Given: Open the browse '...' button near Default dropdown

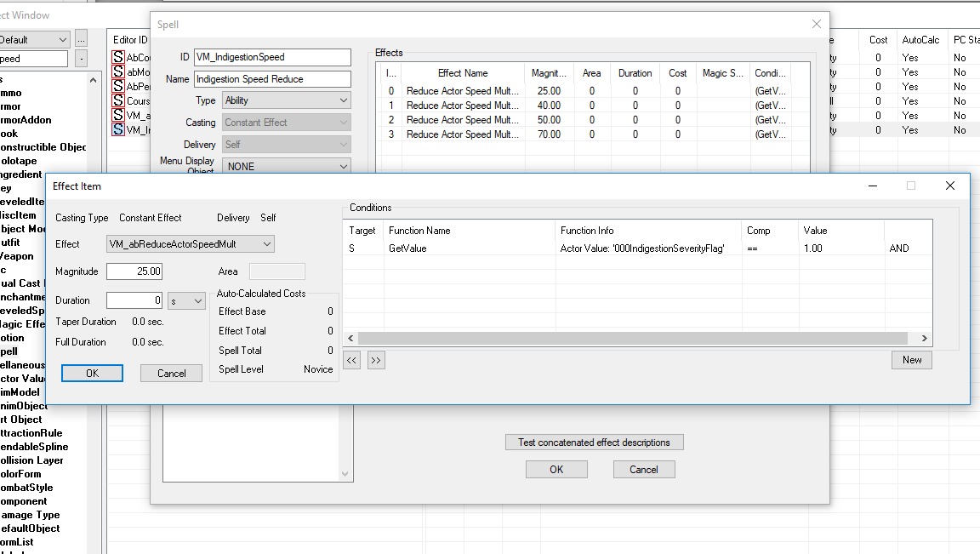Looking at the screenshot, I should coord(81,39).
